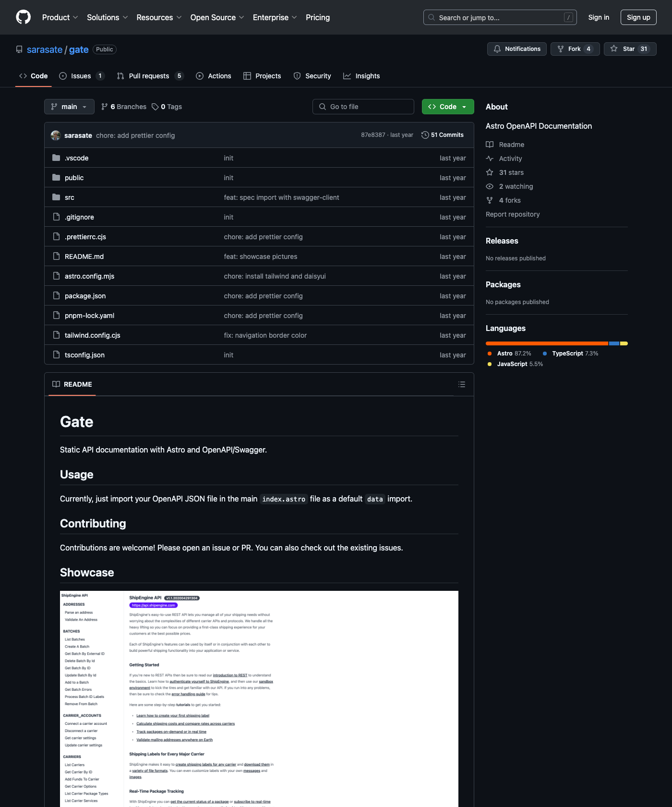Open the sarasate owner link

coord(45,49)
